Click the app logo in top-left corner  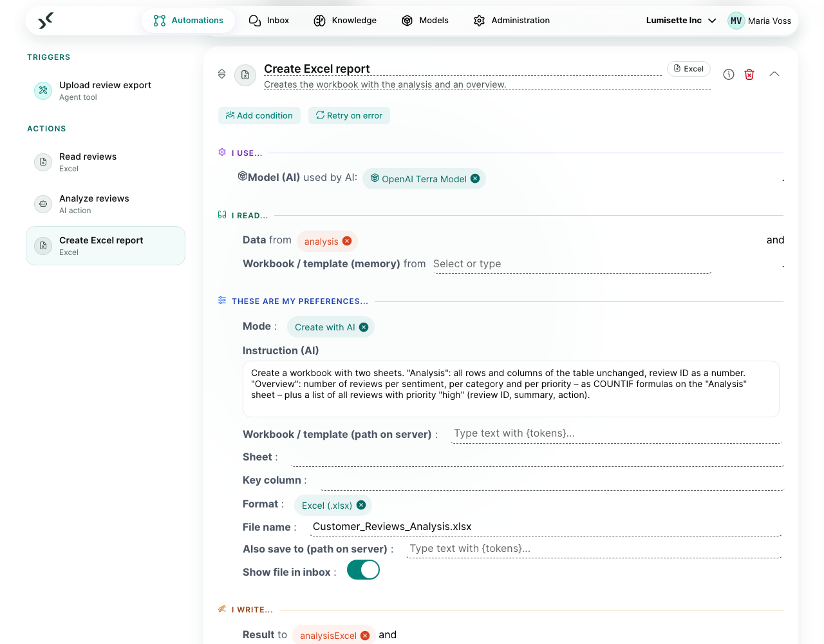[45, 21]
